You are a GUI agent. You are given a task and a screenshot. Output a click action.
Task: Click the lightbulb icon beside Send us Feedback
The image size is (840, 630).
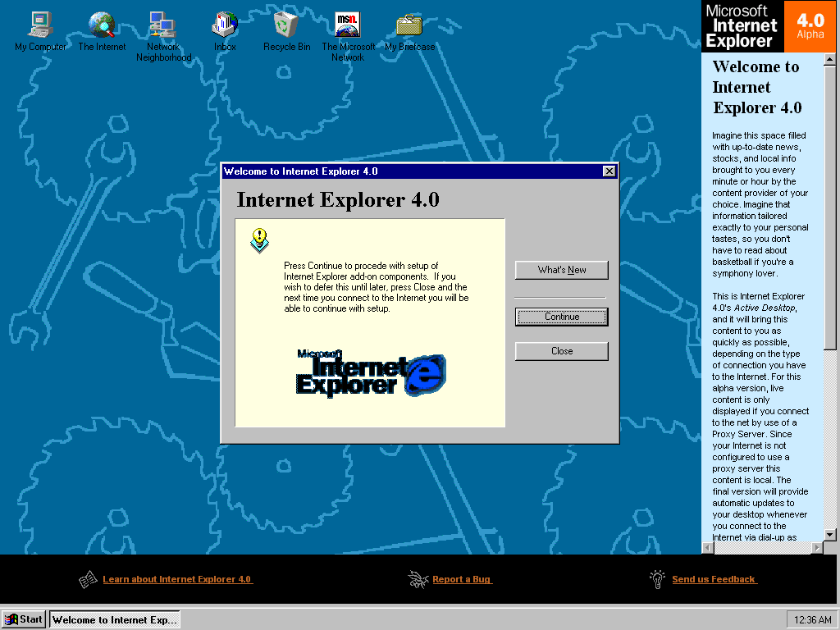coord(657,579)
